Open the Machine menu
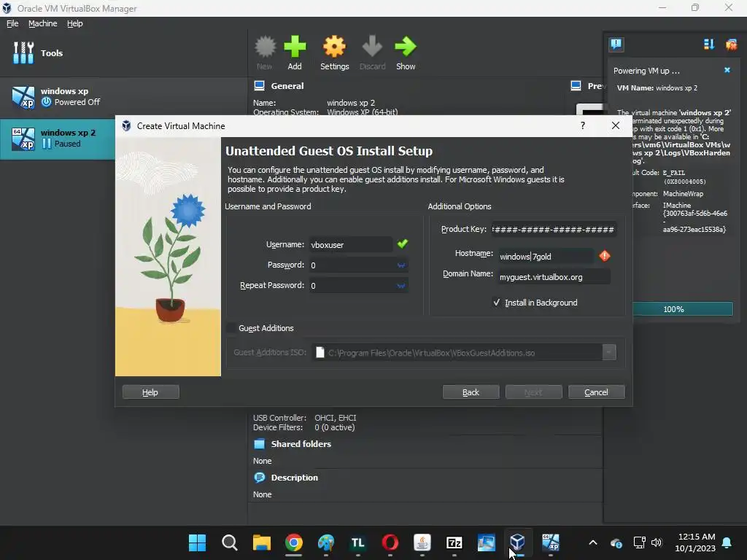Image resolution: width=747 pixels, height=560 pixels. point(42,23)
